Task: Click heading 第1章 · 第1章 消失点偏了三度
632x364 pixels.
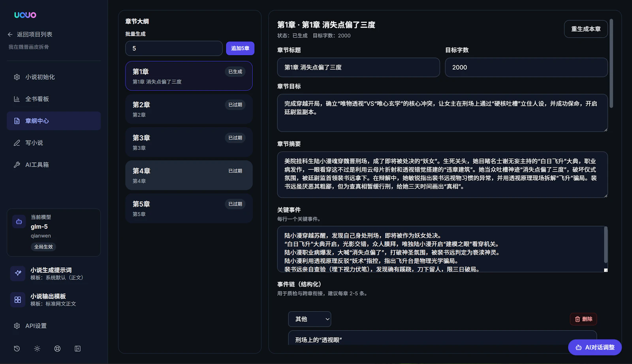Action: pos(326,25)
